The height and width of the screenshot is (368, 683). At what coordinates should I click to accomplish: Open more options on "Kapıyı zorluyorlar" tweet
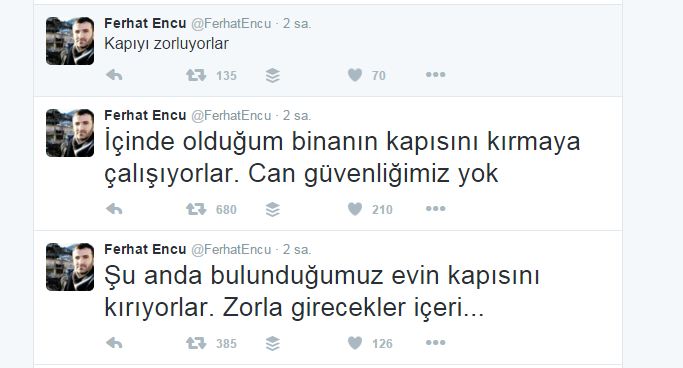click(436, 75)
